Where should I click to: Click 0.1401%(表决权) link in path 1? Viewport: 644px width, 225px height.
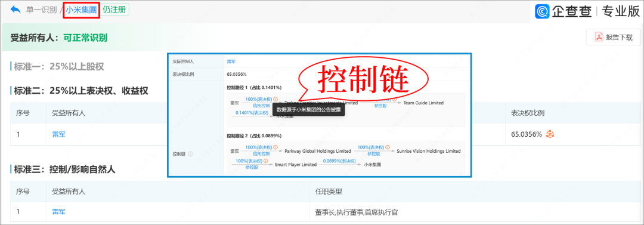[x=252, y=112]
